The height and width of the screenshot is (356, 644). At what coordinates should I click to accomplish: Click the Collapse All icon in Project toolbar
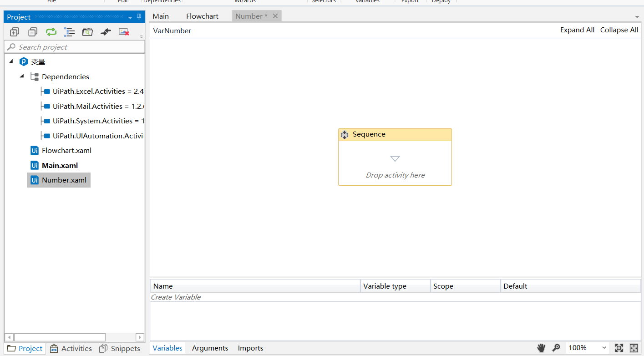33,32
